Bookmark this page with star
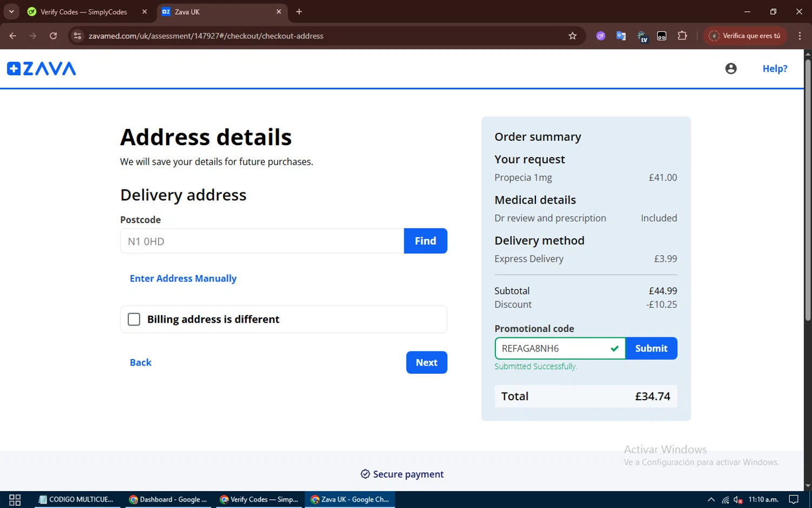The width and height of the screenshot is (812, 508). [573, 36]
